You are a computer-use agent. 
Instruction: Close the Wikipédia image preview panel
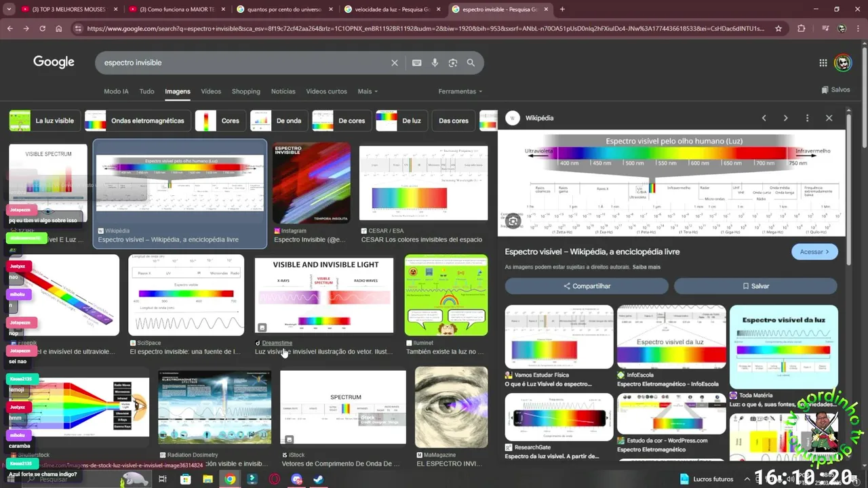click(829, 118)
